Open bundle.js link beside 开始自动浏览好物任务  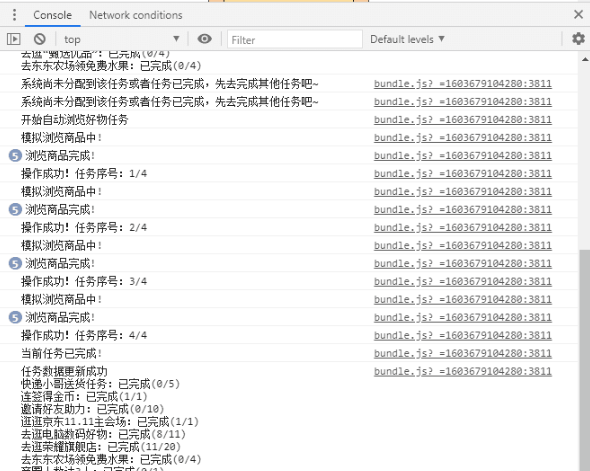(x=462, y=120)
